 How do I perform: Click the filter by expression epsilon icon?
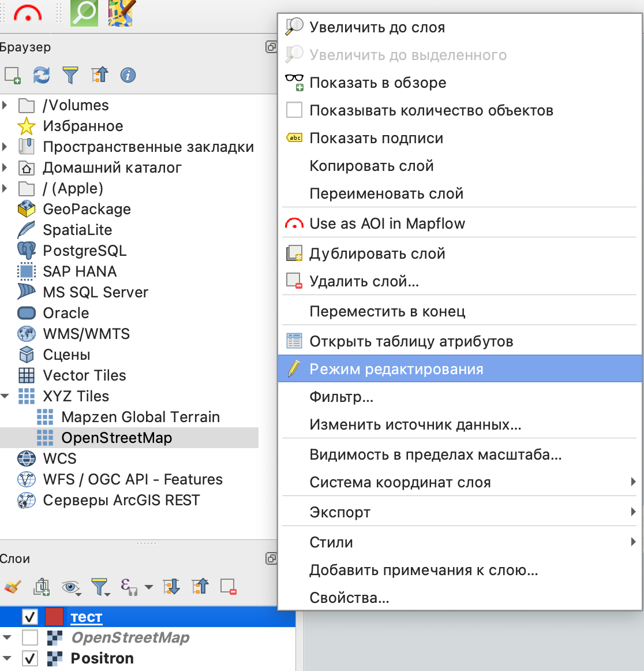click(x=128, y=587)
